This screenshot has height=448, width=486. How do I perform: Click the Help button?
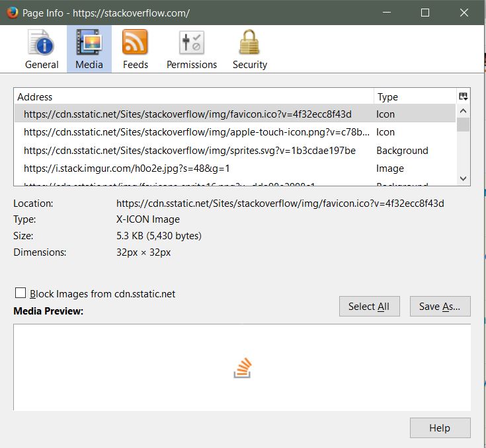pyautogui.click(x=440, y=428)
